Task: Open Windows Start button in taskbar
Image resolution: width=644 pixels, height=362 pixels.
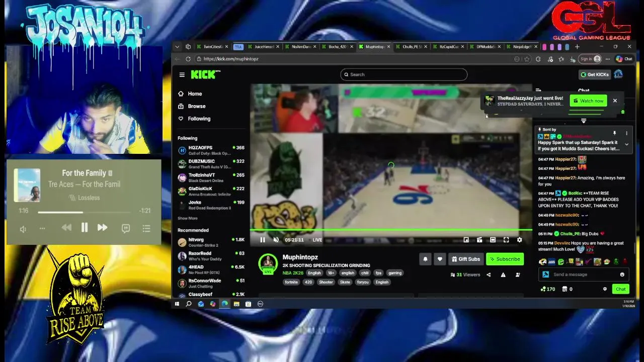Action: [x=177, y=304]
